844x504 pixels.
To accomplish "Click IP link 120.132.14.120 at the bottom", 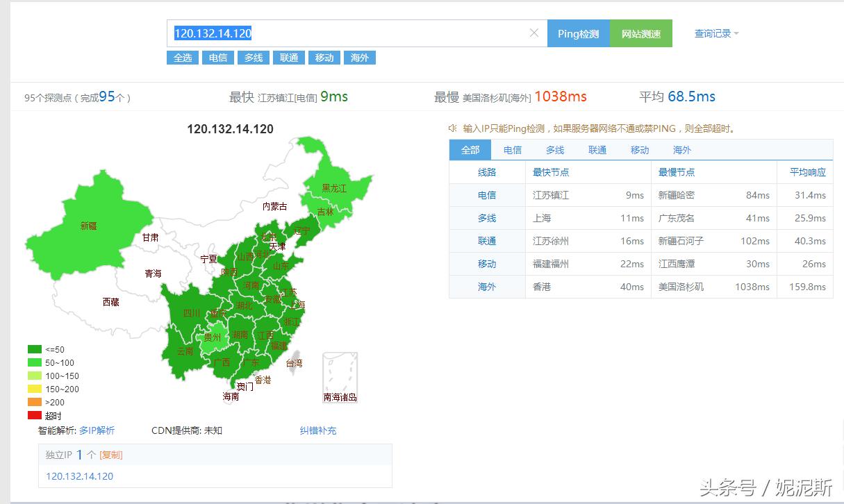I will 81,476.
